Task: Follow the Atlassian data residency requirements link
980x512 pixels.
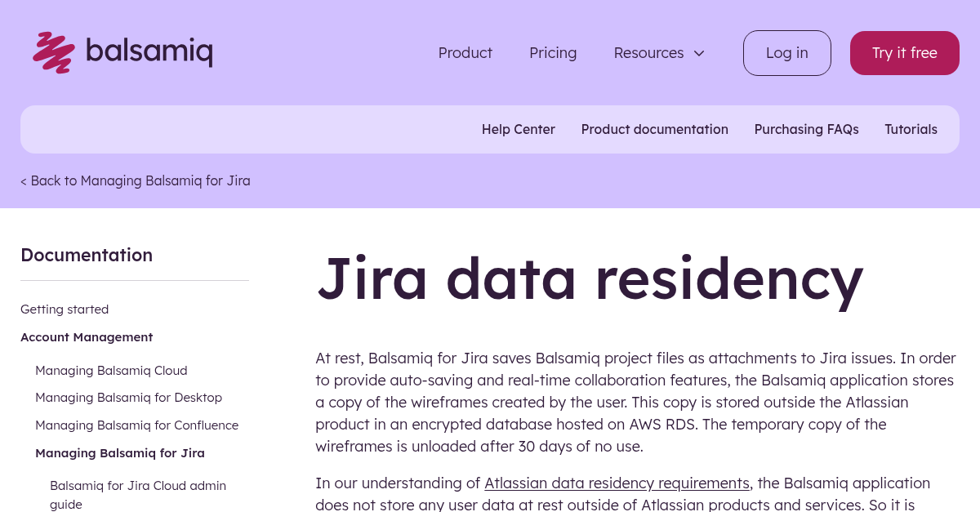Action: coord(617,483)
